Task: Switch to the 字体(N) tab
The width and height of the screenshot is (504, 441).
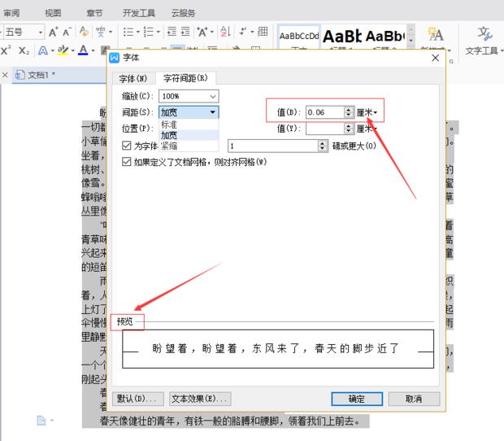Action: (x=133, y=78)
